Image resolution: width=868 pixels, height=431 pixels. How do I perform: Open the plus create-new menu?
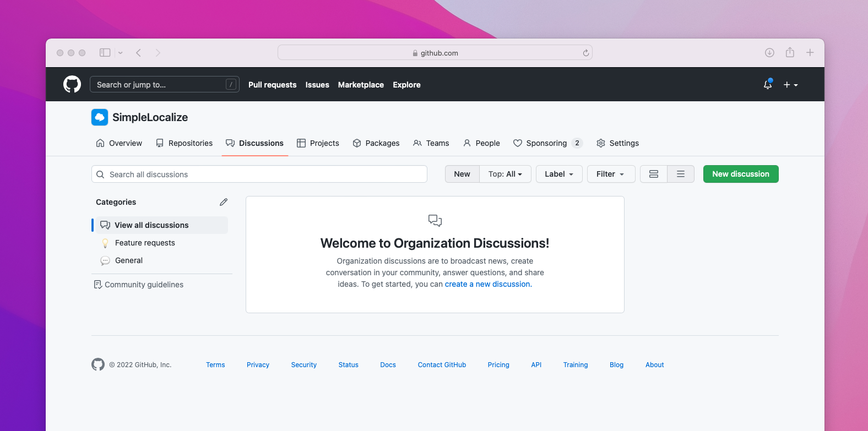point(790,85)
